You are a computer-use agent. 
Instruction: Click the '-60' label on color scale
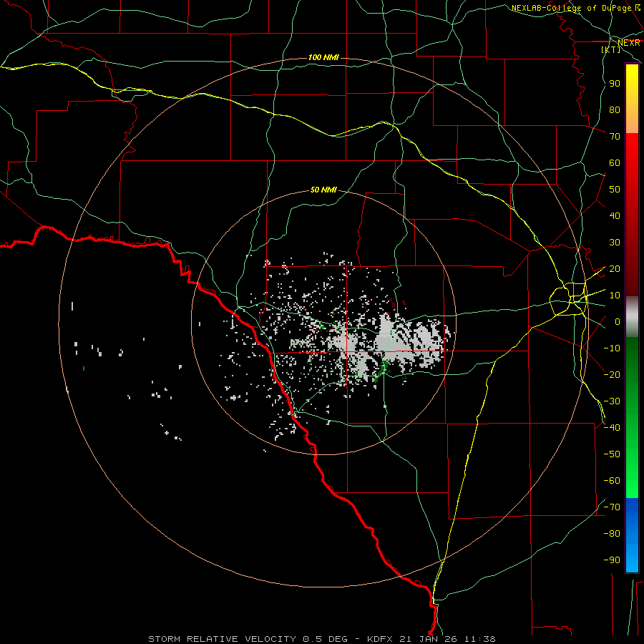(x=612, y=481)
